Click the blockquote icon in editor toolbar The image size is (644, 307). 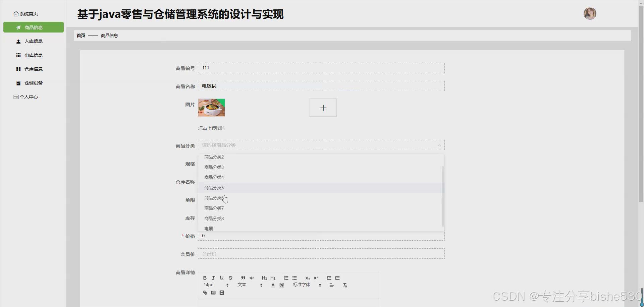[x=243, y=278]
